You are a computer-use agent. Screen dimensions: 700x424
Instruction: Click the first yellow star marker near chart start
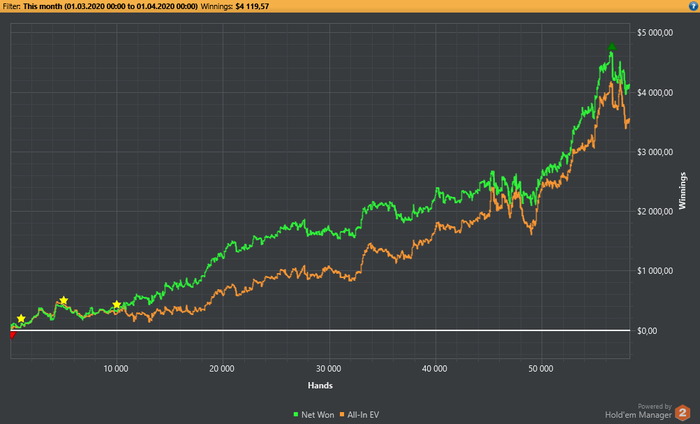click(21, 319)
